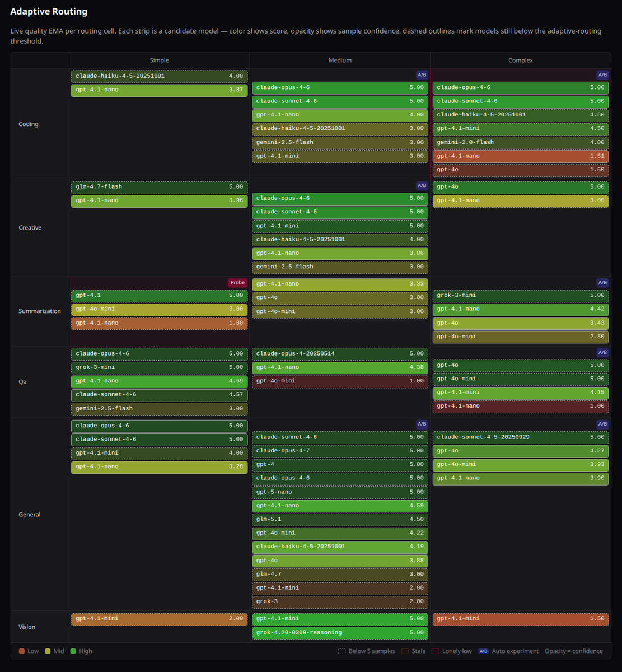Select the claude-opus-4-20250514 strip in Qa Medium
Viewport: 622px width, 672px height.
tap(340, 354)
